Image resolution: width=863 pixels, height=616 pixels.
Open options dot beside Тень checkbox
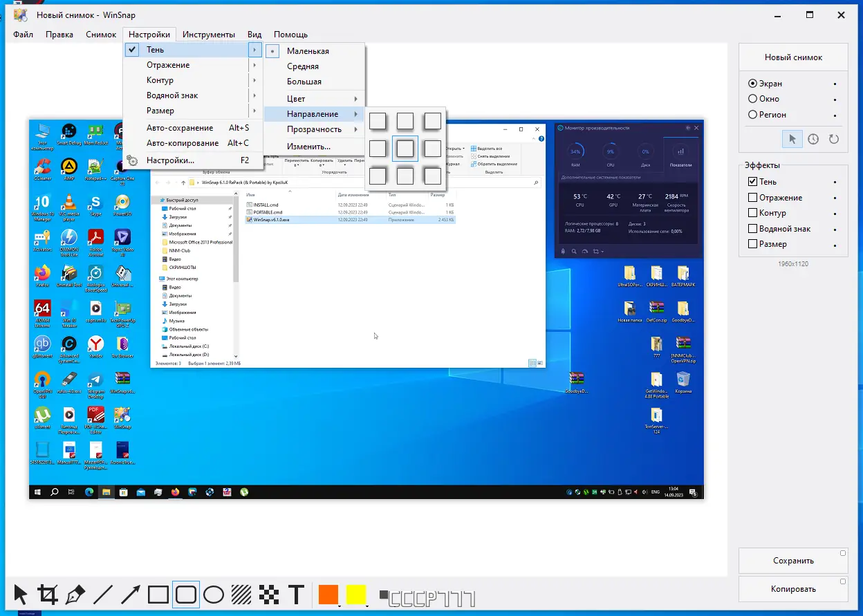tap(835, 182)
